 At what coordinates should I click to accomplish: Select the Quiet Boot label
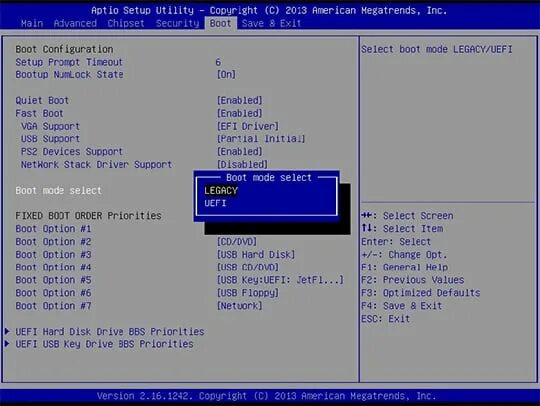[x=42, y=101]
